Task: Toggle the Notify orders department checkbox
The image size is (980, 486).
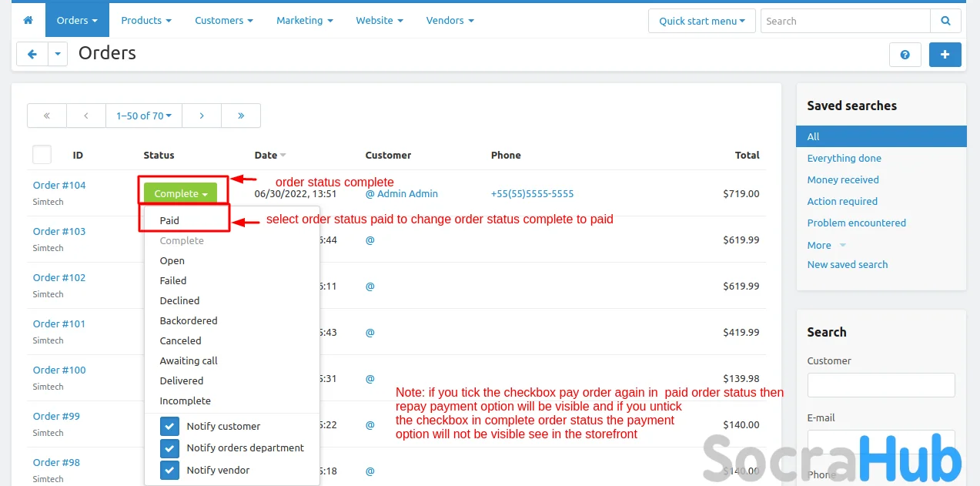Action: click(169, 448)
